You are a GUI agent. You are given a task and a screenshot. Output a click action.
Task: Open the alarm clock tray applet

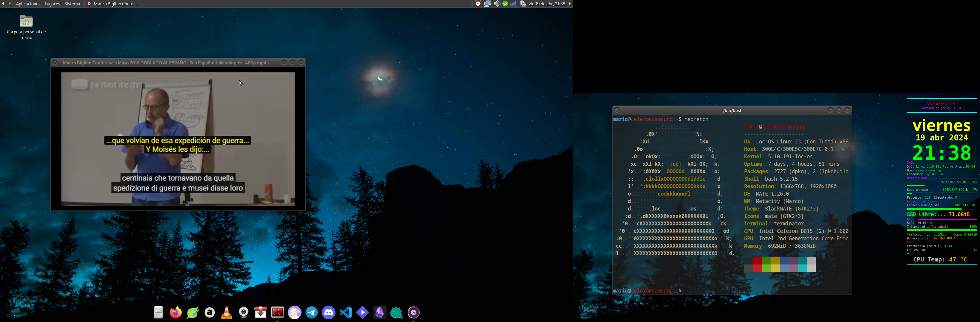478,4
